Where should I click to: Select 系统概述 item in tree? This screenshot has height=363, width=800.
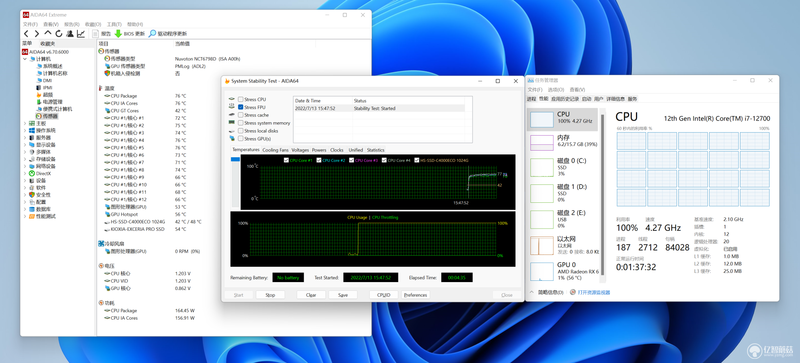coord(48,66)
